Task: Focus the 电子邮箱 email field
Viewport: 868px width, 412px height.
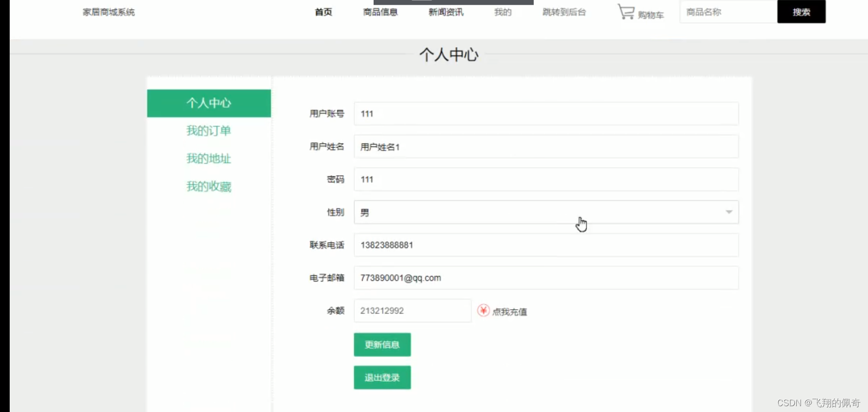Action: 546,278
